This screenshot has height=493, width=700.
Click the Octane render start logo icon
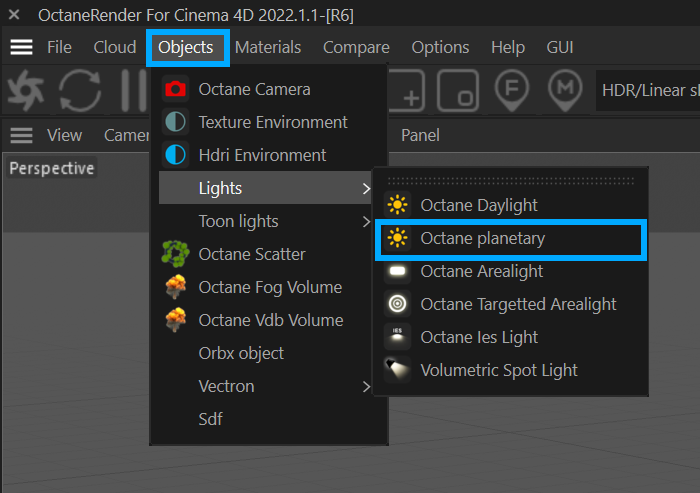click(x=26, y=91)
